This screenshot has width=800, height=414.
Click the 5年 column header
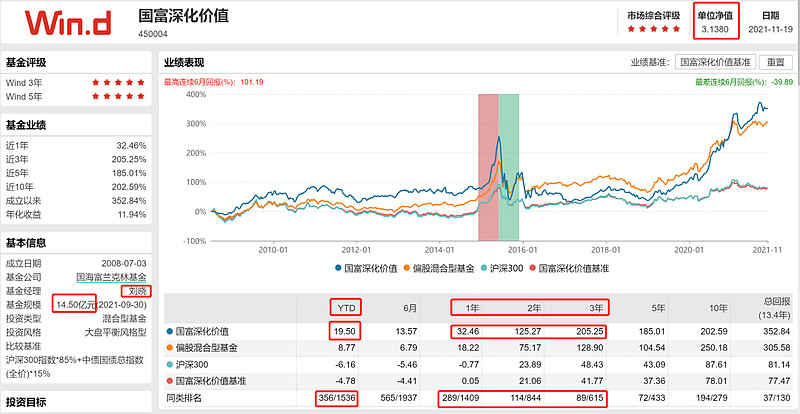658,308
